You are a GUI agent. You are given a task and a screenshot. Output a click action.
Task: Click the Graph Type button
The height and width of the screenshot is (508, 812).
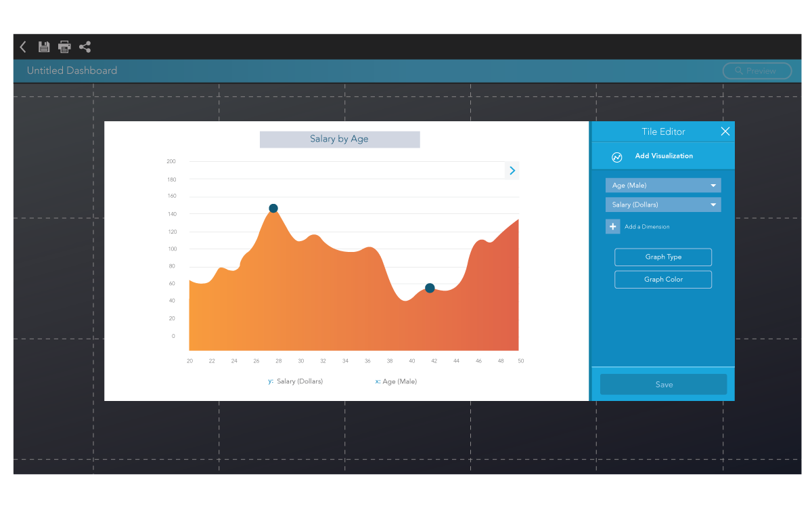[663, 257]
